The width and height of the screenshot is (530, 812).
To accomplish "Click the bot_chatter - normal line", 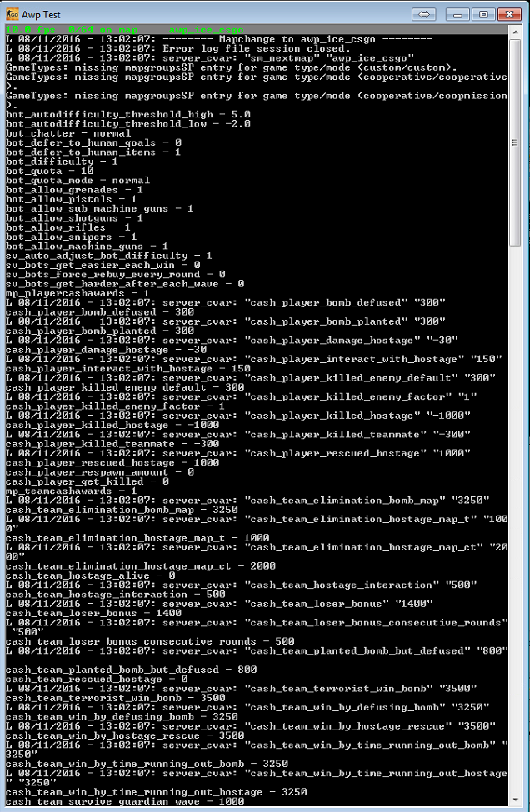I will tap(68, 133).
